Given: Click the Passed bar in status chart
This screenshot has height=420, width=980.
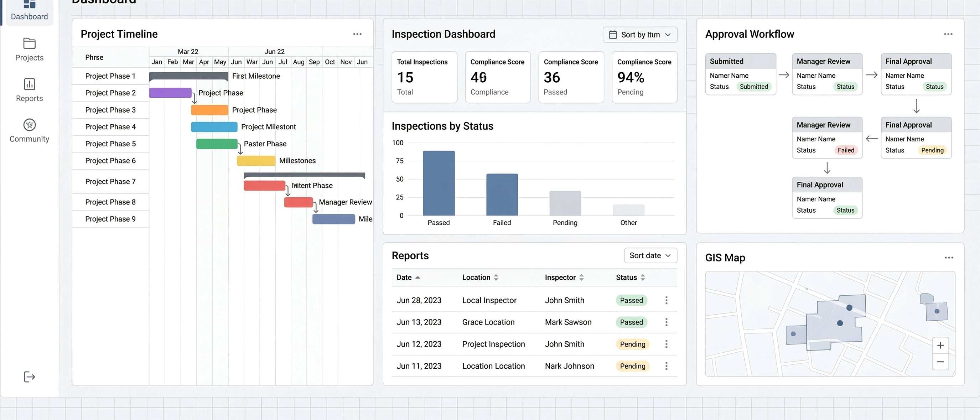Looking at the screenshot, I should (x=438, y=183).
